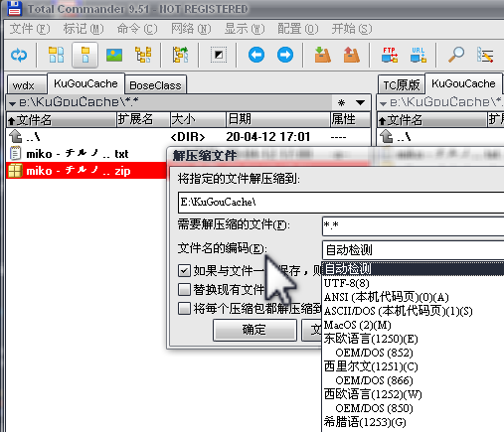Choose OEM/DOS (866) encoding option
The width and height of the screenshot is (504, 432).
point(414,380)
